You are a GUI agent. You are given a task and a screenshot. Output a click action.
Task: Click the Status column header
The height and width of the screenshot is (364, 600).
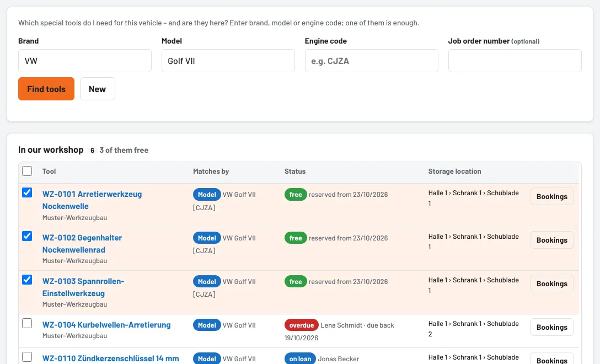[295, 172]
